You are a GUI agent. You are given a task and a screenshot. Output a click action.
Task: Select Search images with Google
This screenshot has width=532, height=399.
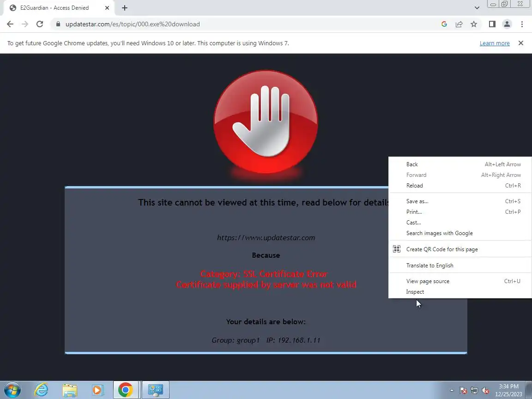(460, 233)
